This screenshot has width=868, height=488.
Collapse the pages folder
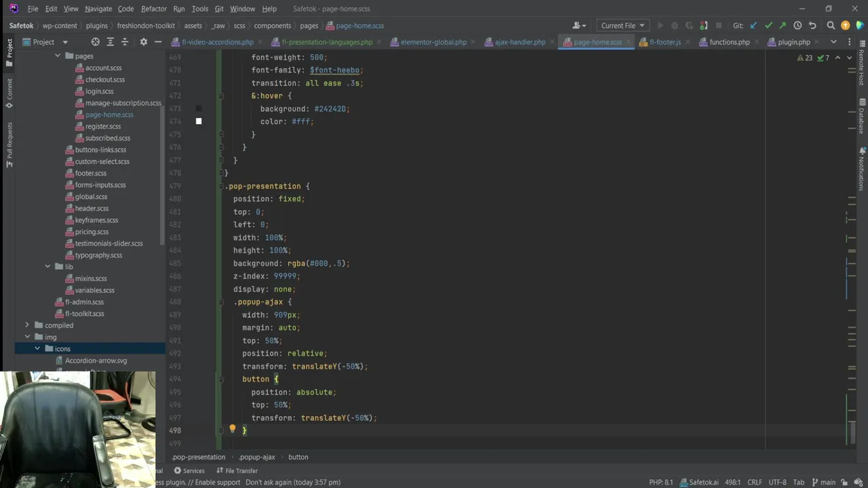pos(58,56)
